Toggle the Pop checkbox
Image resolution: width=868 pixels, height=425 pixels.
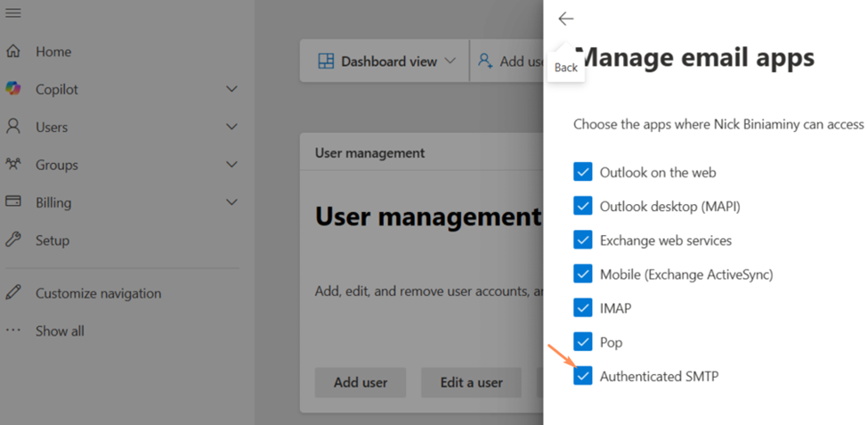click(583, 342)
